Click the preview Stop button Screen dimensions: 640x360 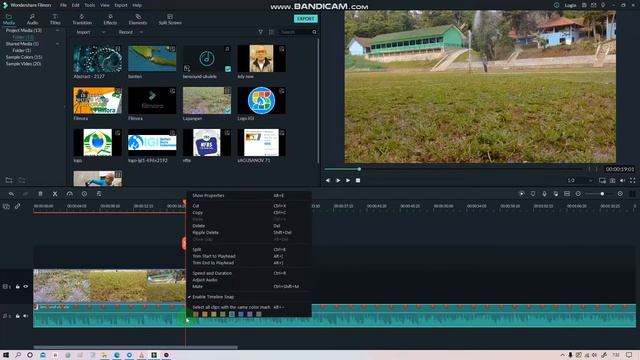[358, 180]
